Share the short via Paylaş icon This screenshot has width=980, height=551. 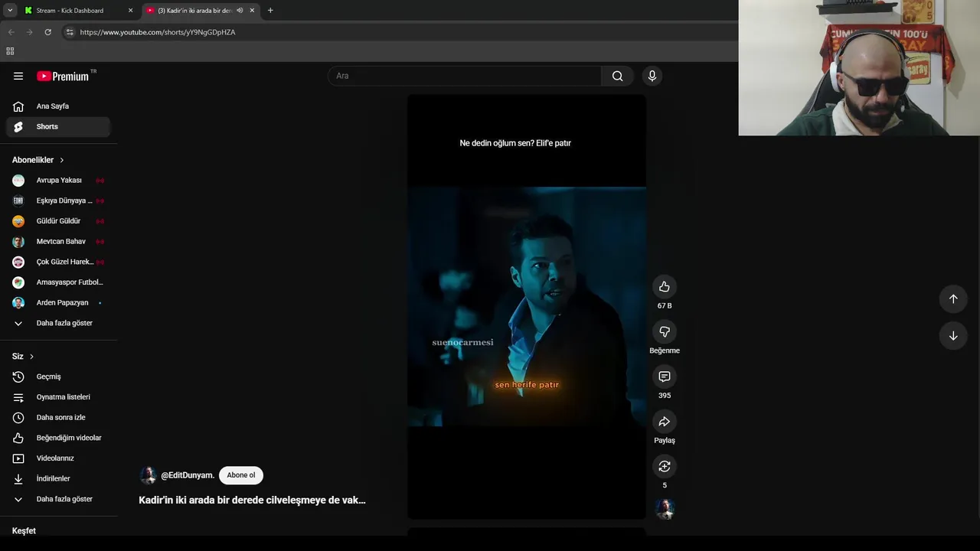(x=664, y=422)
